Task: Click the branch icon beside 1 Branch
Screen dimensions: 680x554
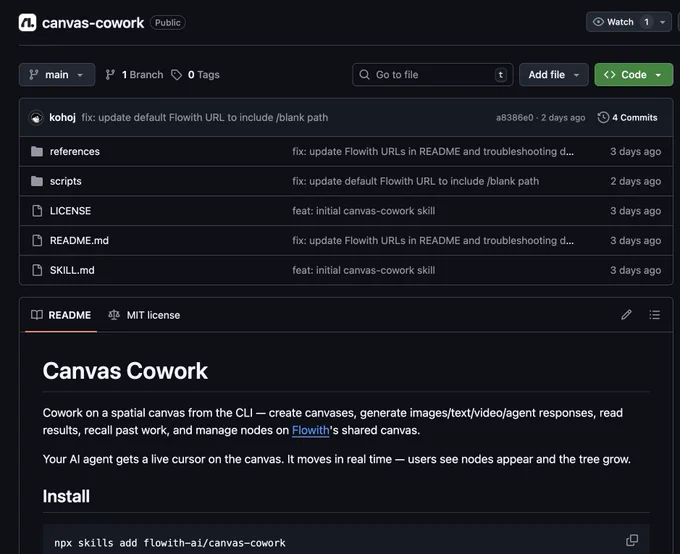Action: 110,75
